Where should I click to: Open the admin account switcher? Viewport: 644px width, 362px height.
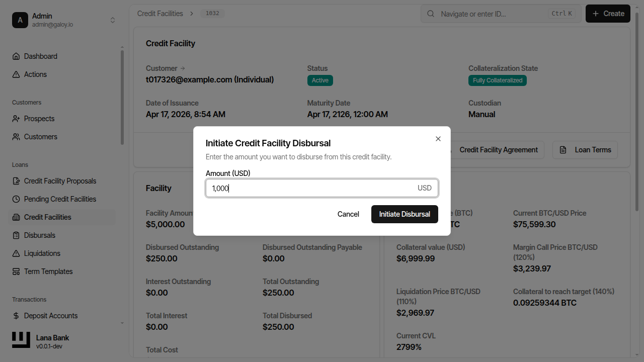(113, 20)
